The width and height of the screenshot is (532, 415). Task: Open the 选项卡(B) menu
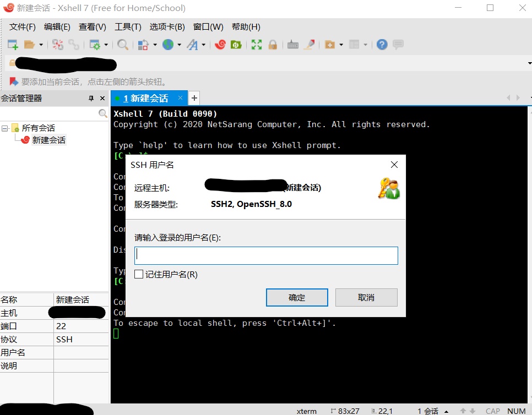(x=167, y=27)
